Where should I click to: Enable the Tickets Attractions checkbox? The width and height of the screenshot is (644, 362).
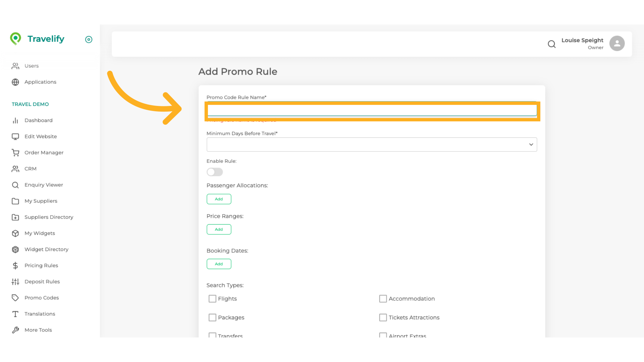pos(383,317)
